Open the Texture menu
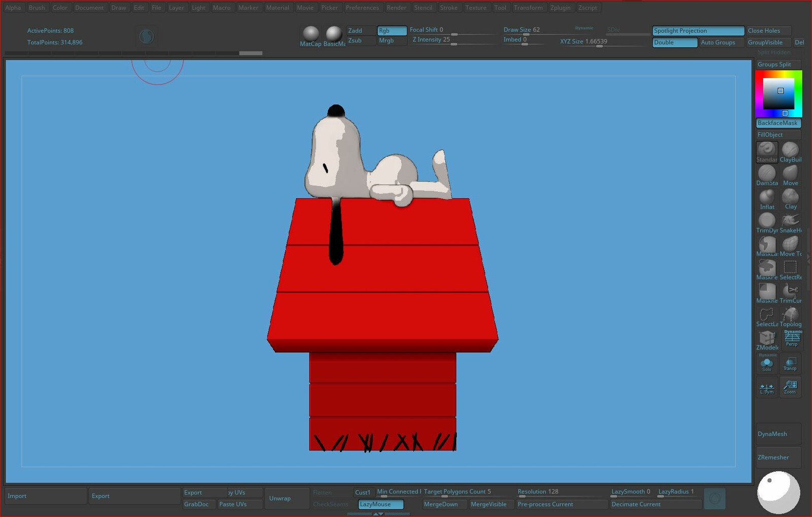This screenshot has height=517, width=812. click(x=476, y=8)
